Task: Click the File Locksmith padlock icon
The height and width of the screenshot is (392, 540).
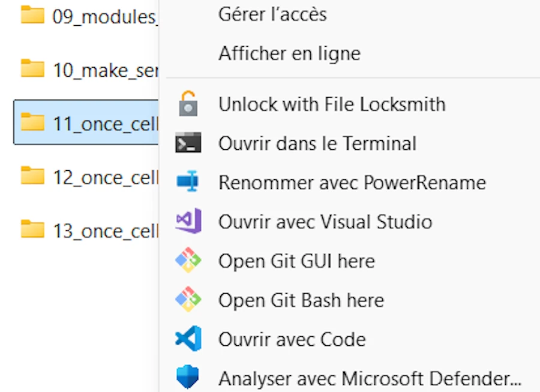Action: click(188, 104)
